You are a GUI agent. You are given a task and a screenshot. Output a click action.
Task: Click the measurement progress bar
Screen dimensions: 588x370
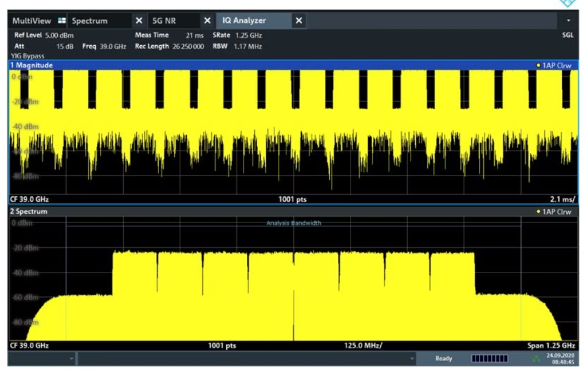point(489,359)
